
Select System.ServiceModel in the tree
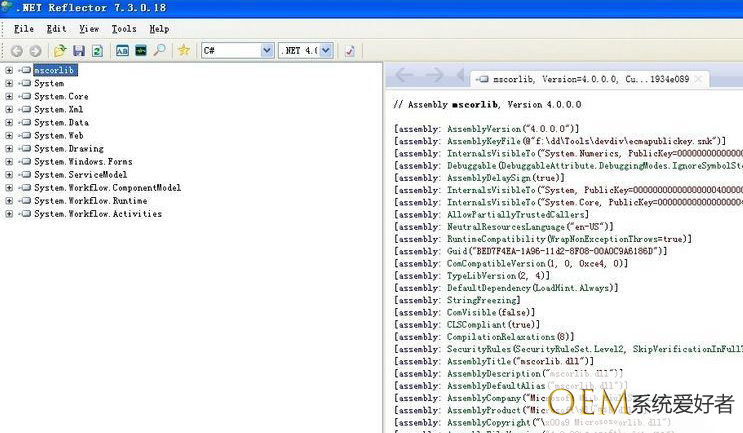pyautogui.click(x=80, y=175)
